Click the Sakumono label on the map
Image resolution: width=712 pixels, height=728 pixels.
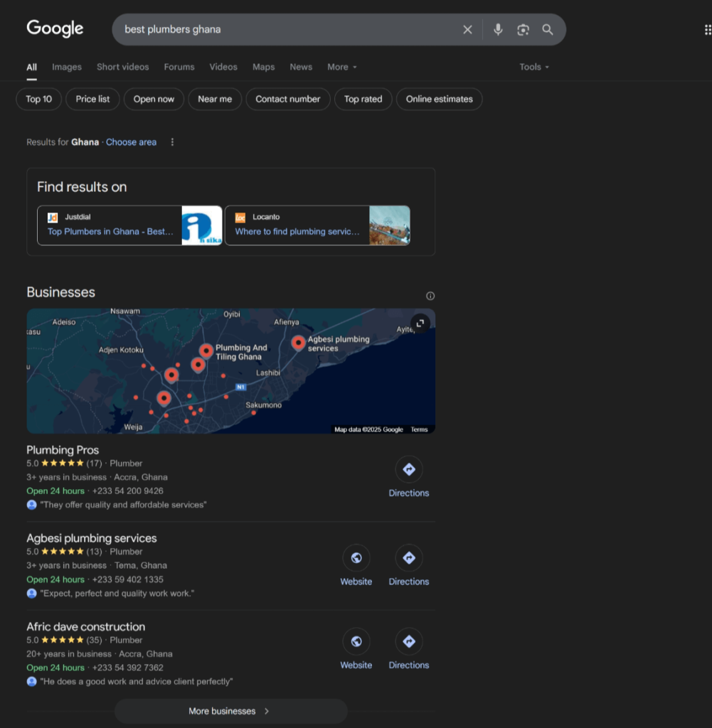[263, 405]
